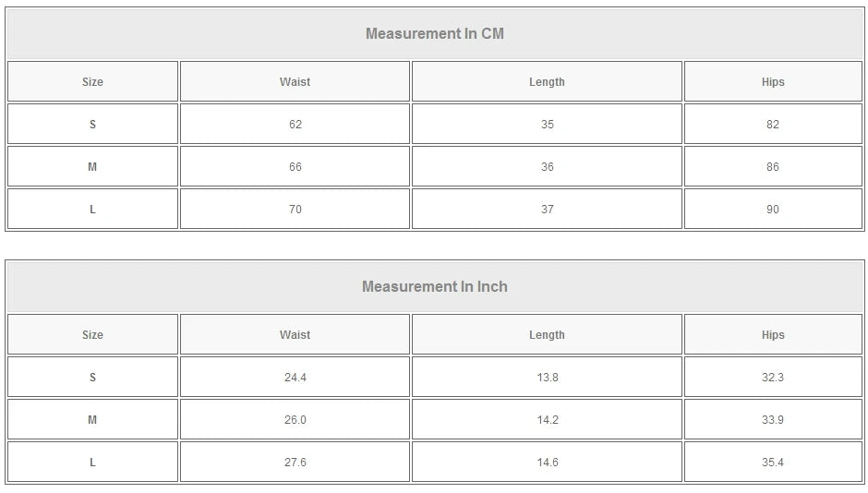The height and width of the screenshot is (493, 868).
Task: Select the waist value 26.0 cell
Action: [x=295, y=420]
